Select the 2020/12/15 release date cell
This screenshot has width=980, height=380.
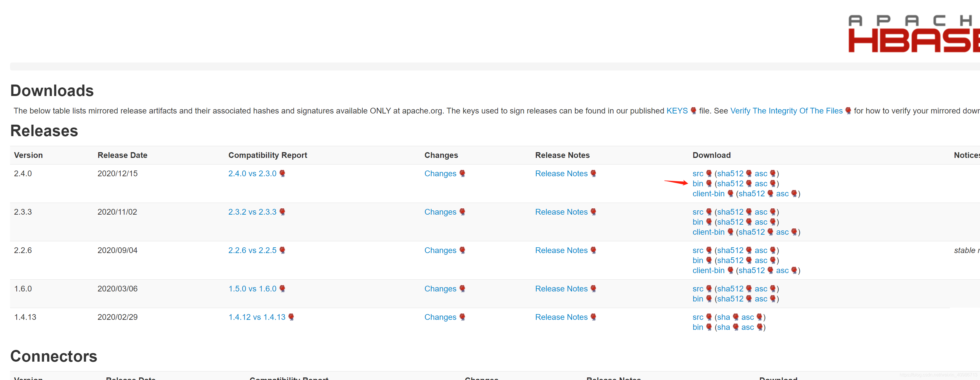point(117,174)
